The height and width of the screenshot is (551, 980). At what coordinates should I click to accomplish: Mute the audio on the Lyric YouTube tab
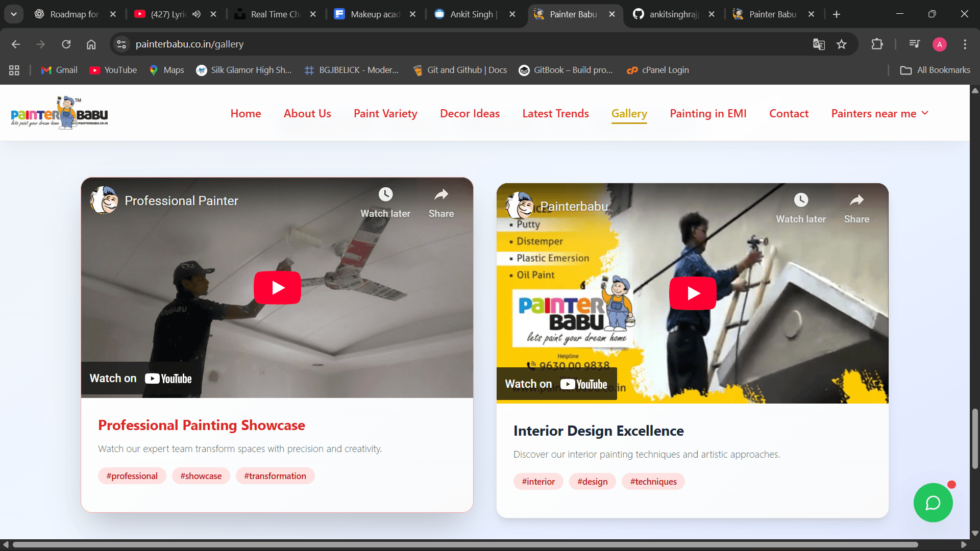coord(197,14)
